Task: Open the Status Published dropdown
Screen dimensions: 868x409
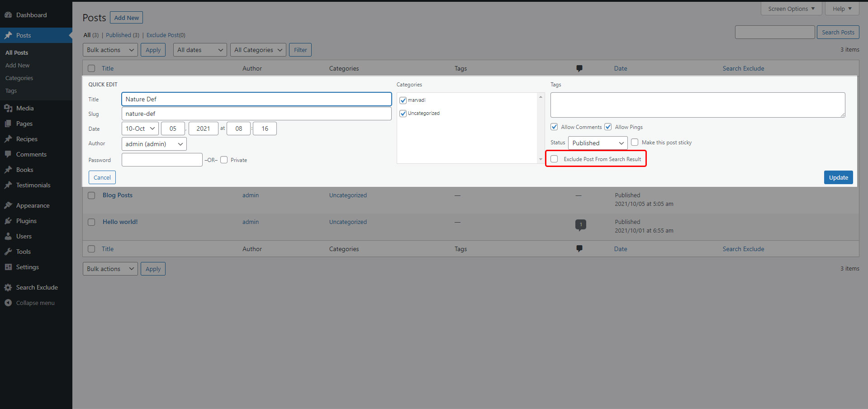Action: click(x=598, y=143)
